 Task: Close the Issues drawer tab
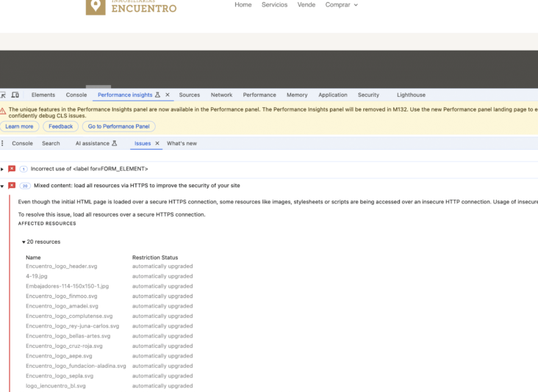(157, 143)
